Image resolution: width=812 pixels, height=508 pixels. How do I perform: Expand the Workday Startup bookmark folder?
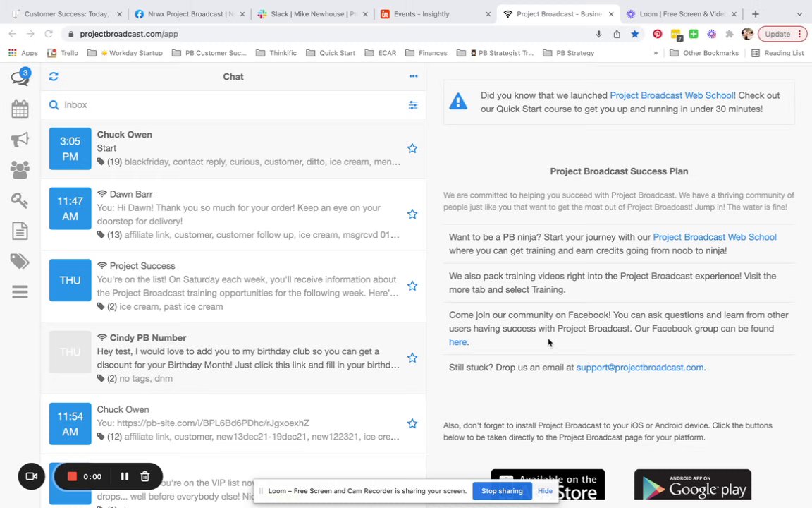tap(125, 53)
